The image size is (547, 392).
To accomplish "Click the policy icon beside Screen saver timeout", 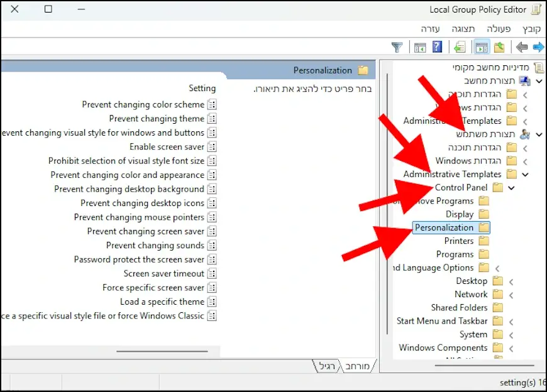I will [212, 273].
